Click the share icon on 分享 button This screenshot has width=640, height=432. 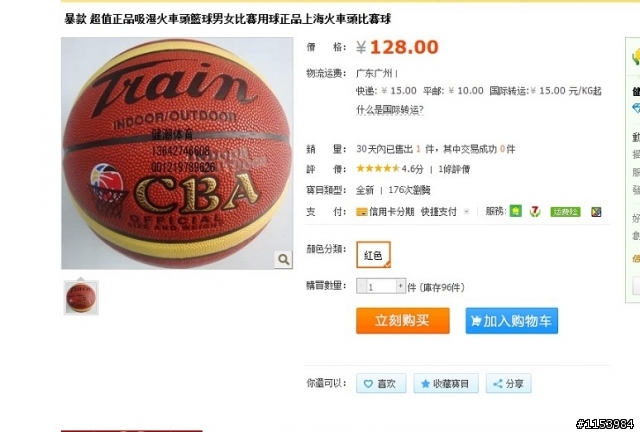coord(498,384)
